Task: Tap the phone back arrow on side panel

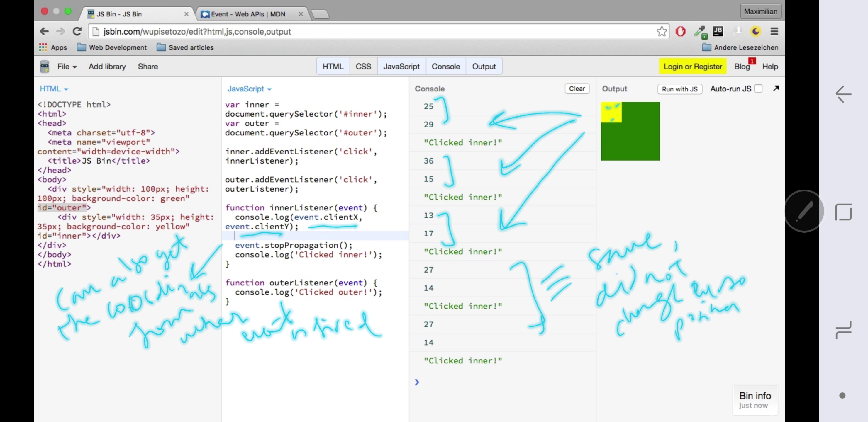Action: tap(843, 94)
